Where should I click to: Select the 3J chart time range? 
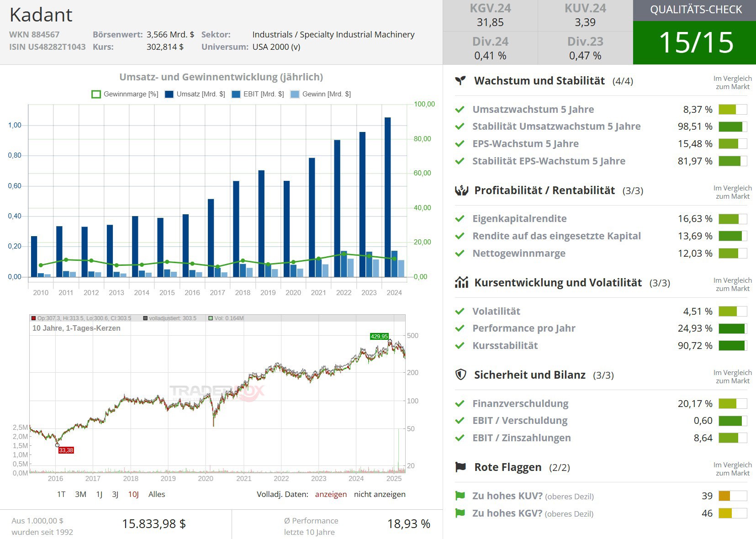(x=115, y=494)
